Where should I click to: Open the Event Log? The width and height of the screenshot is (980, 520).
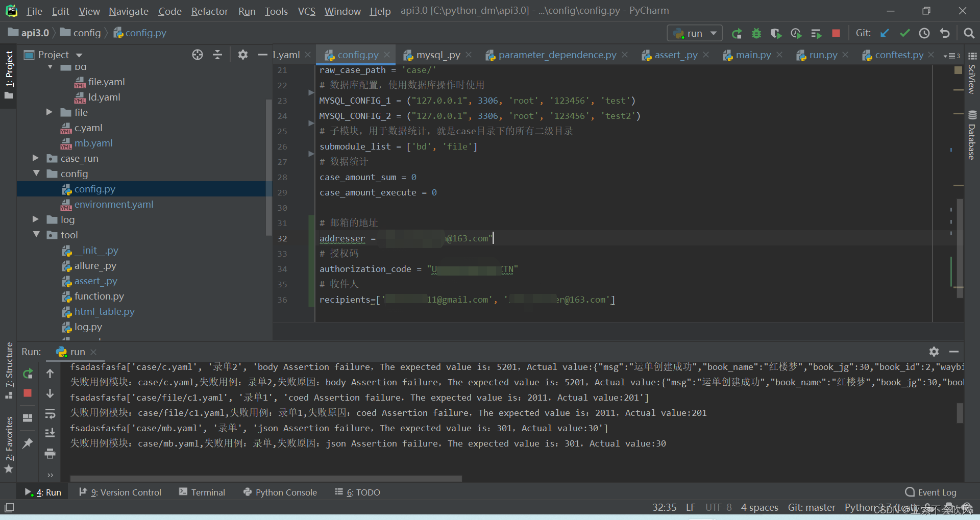[x=931, y=492]
